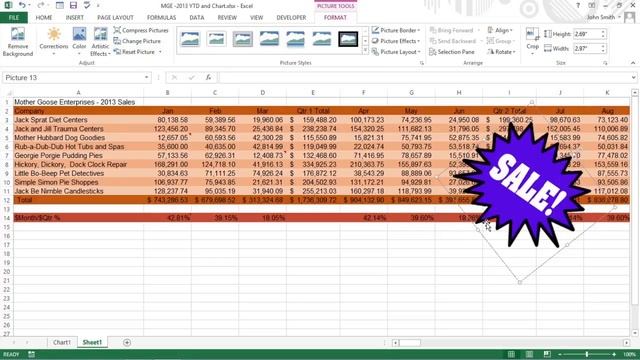Screen dimensions: 640x360
Task: Click the Save icon in Quick Access
Action: tap(73, 5)
